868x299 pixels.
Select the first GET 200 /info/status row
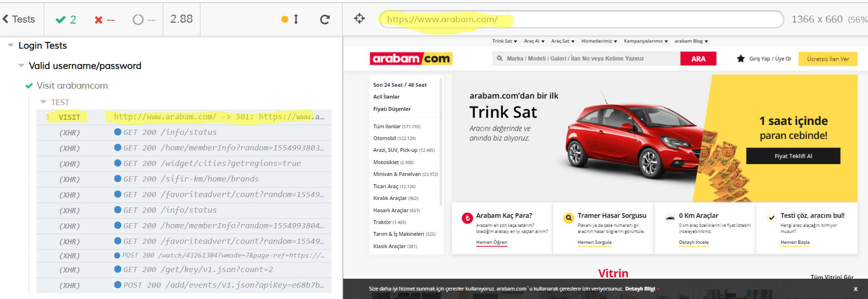184,133
